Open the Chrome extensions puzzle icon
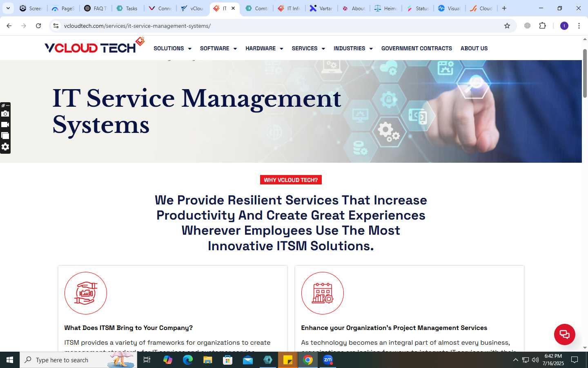 click(x=542, y=26)
